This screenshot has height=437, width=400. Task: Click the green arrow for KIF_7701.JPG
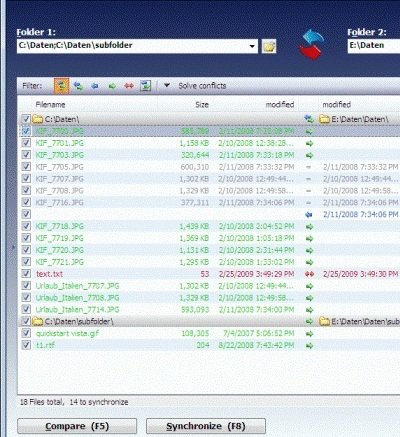click(x=310, y=143)
